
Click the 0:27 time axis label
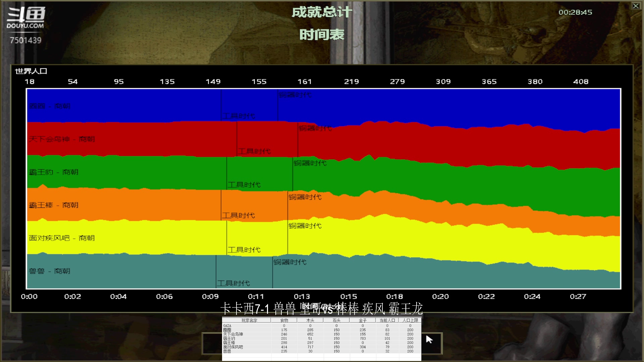tap(578, 297)
